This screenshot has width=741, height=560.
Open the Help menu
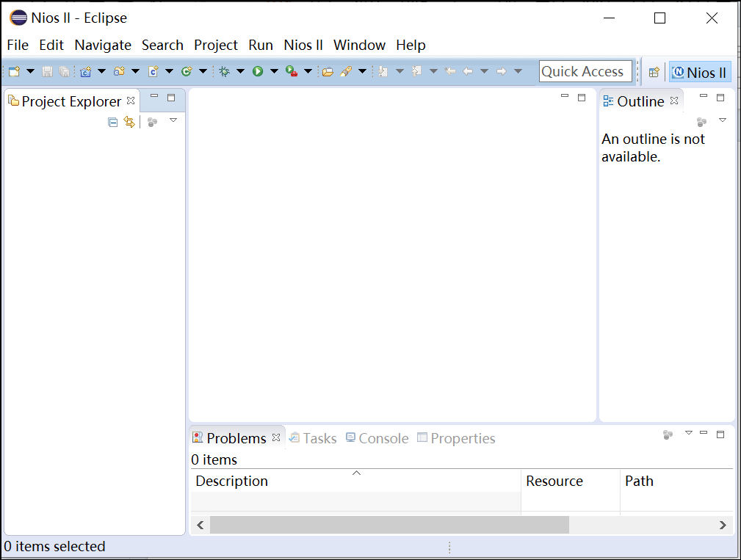[x=411, y=45]
